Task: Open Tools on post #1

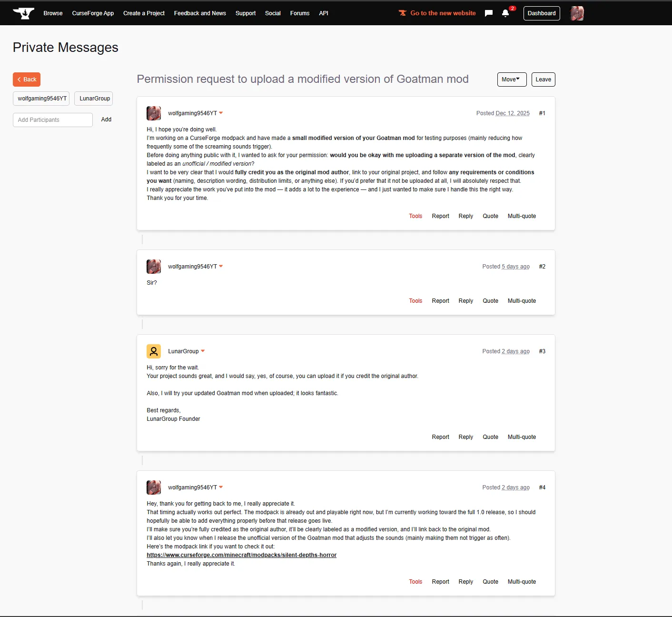Action: (x=415, y=216)
